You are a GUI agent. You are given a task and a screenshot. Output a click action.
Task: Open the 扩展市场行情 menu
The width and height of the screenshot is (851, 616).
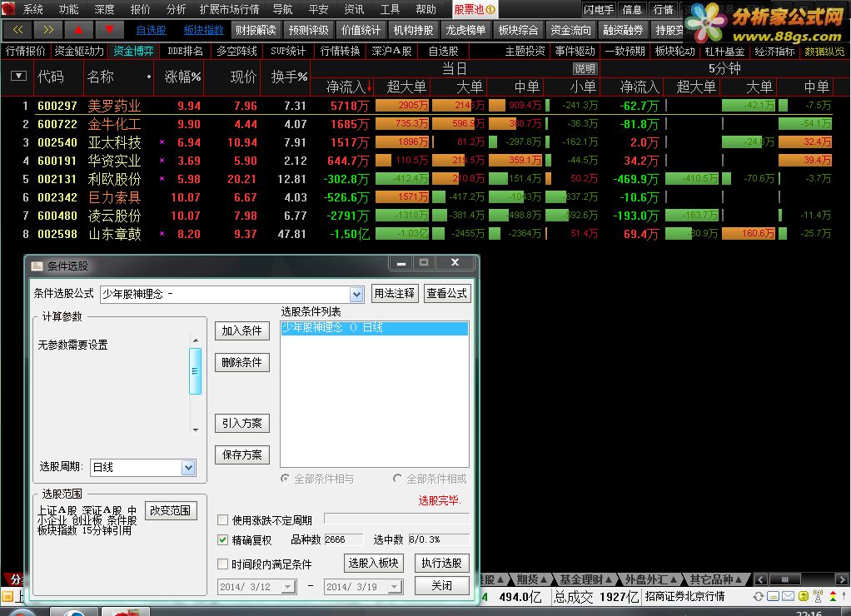coord(229,9)
